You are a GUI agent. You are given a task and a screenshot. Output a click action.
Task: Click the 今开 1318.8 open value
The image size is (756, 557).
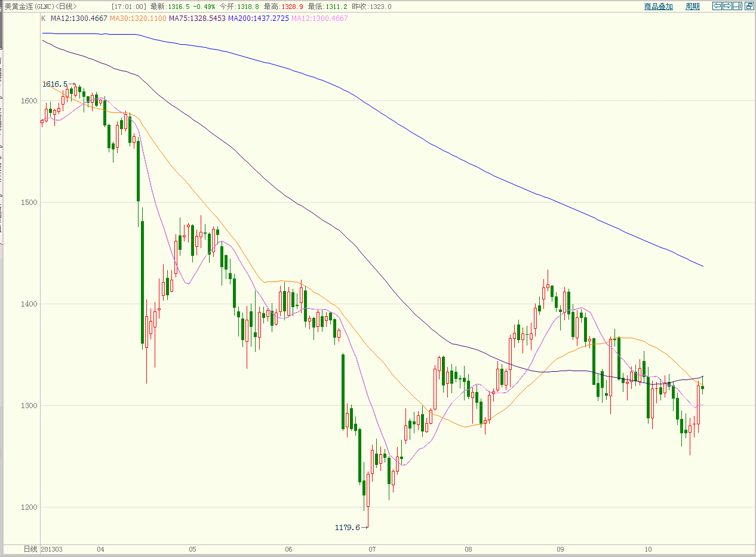pyautogui.click(x=239, y=7)
